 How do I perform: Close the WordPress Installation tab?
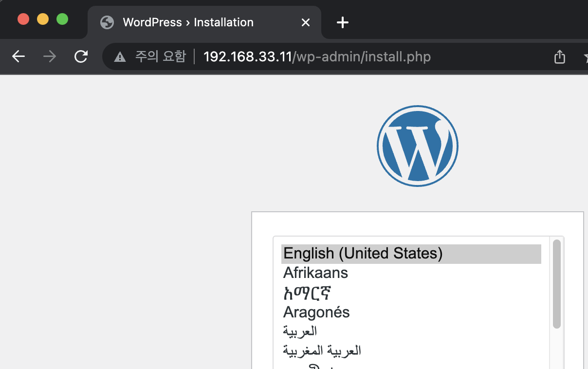tap(306, 22)
